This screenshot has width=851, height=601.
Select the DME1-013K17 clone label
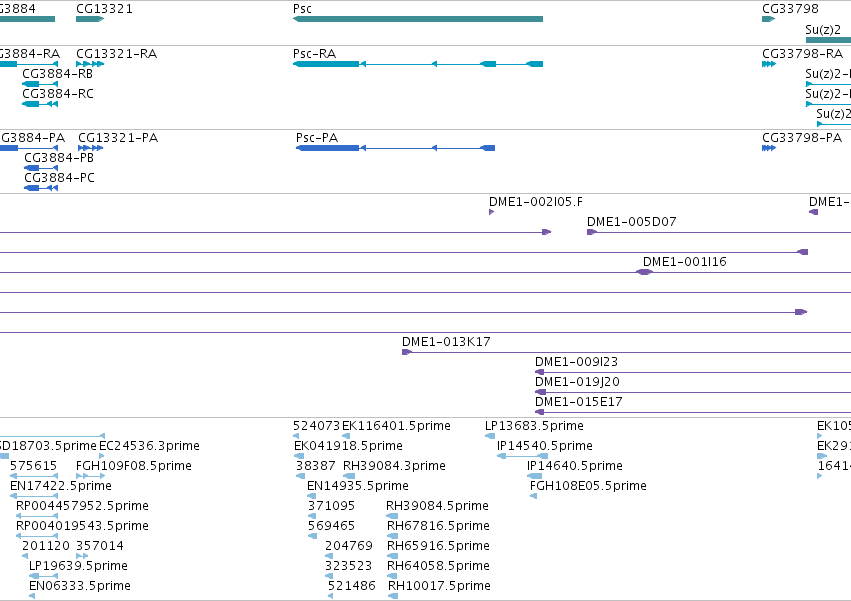(x=446, y=342)
